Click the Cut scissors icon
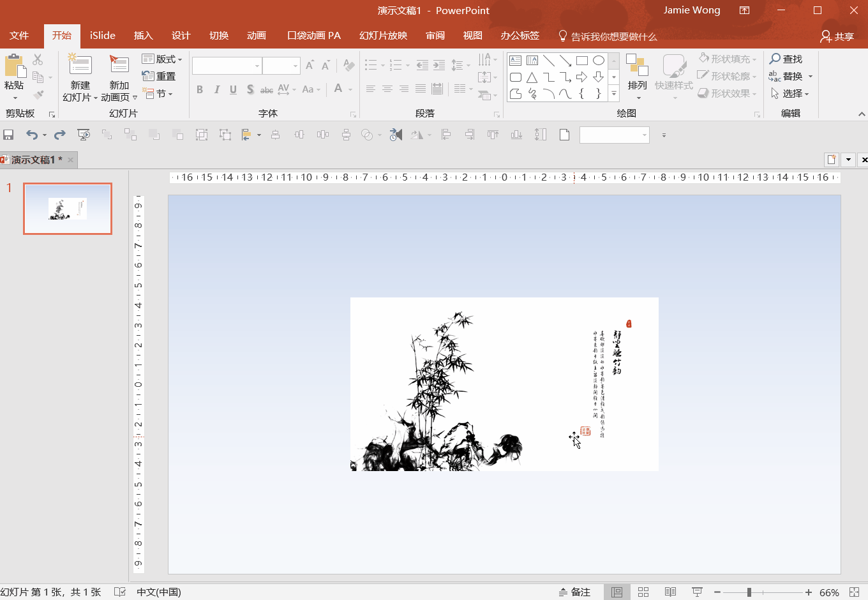868x600 pixels. click(38, 60)
